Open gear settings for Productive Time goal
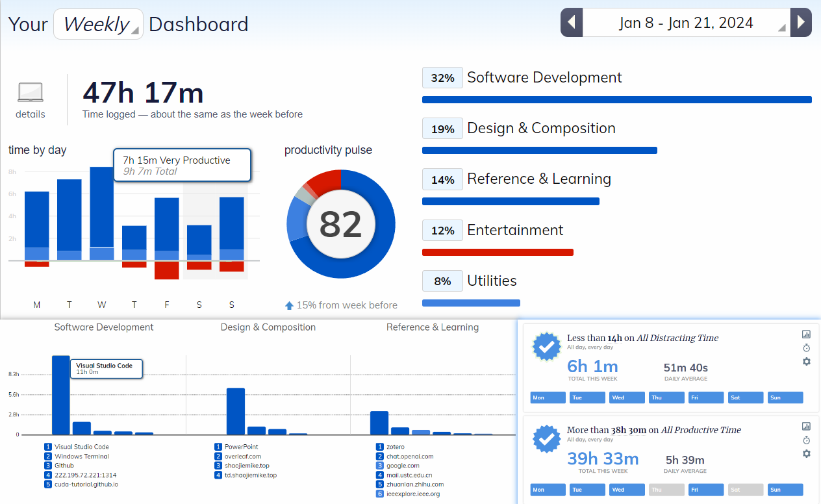 (806, 454)
